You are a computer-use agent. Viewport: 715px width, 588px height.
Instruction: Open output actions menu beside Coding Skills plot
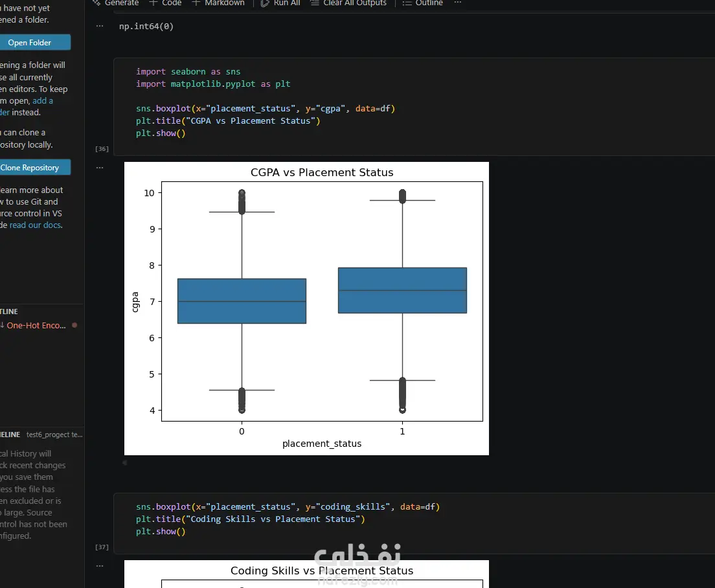pos(100,566)
